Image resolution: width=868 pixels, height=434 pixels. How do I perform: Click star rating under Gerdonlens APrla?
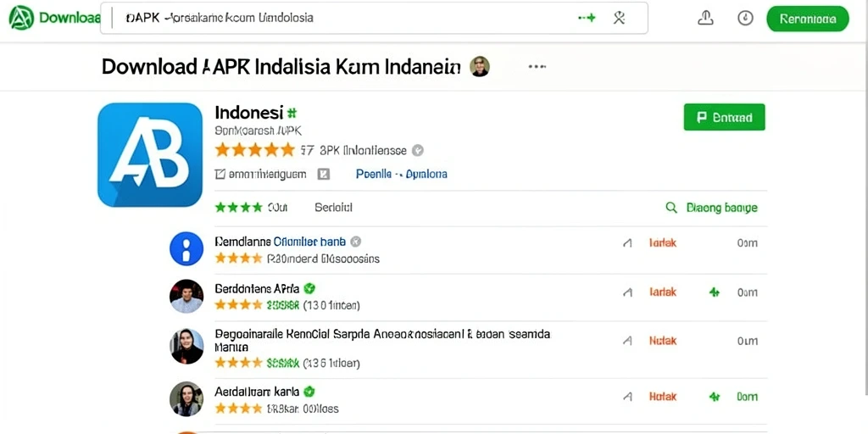238,304
